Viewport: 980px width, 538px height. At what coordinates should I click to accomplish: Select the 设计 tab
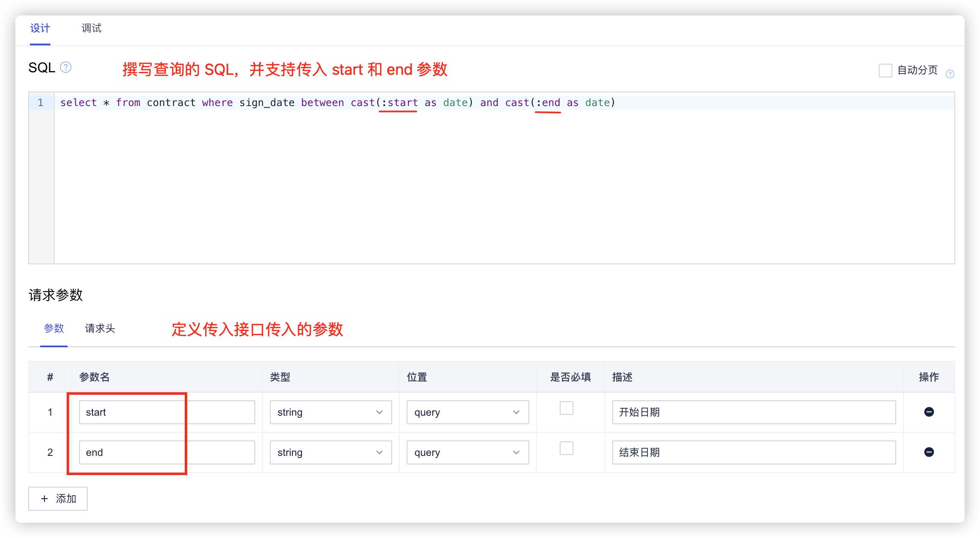click(x=40, y=28)
